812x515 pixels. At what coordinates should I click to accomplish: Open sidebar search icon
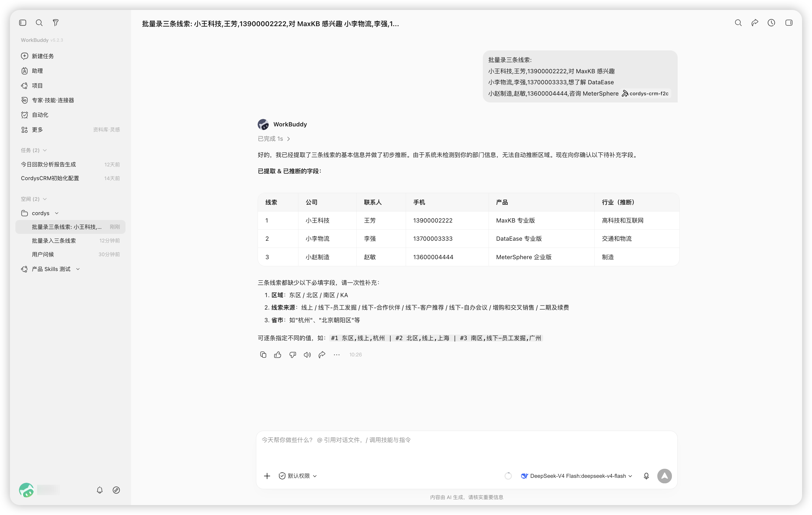(39, 23)
